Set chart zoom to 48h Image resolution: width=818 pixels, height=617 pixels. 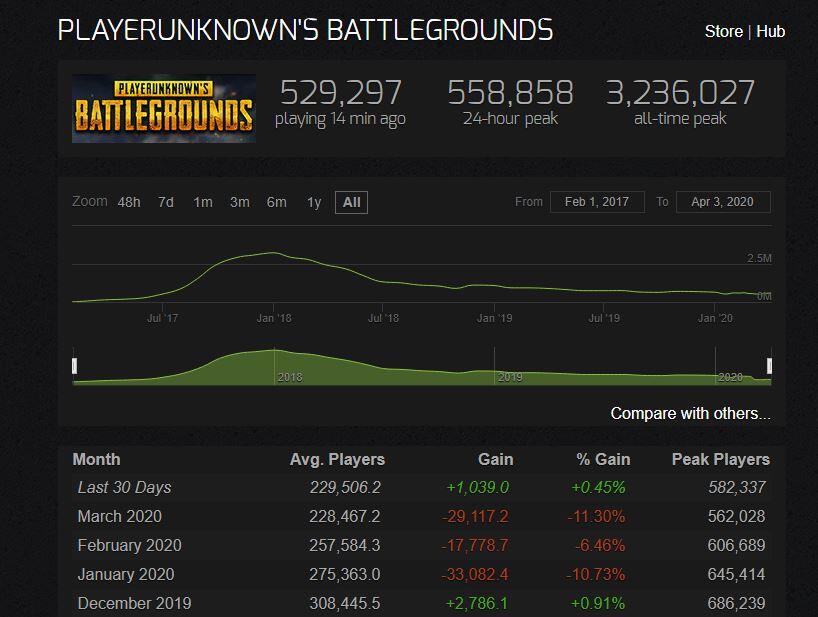pos(129,202)
